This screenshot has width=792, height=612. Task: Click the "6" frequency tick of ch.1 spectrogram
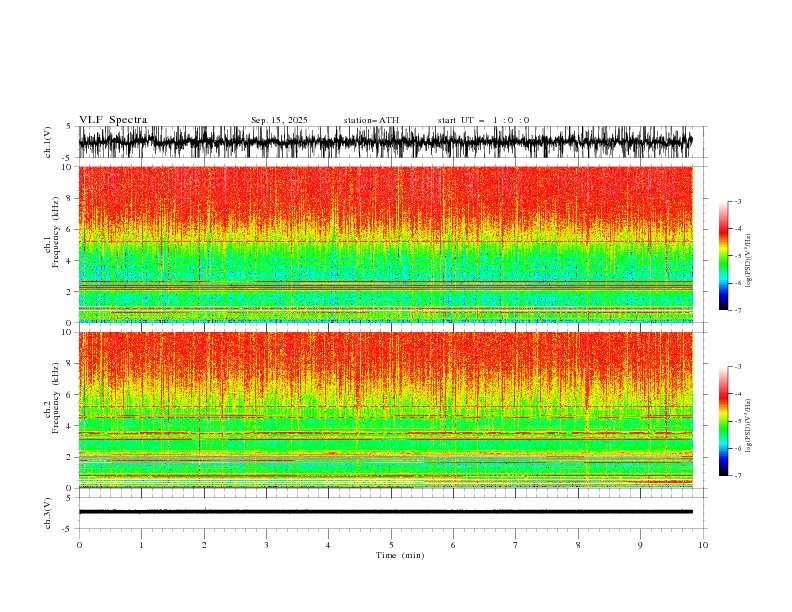click(71, 229)
